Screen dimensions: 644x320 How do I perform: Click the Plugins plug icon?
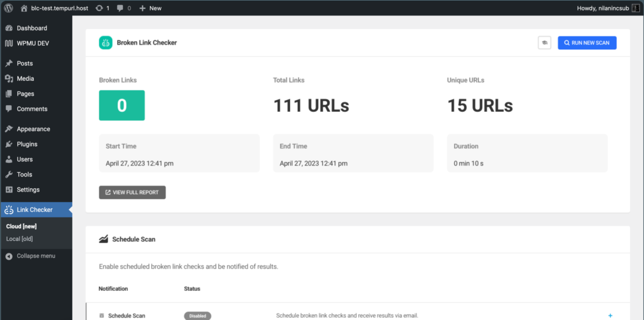tap(9, 144)
